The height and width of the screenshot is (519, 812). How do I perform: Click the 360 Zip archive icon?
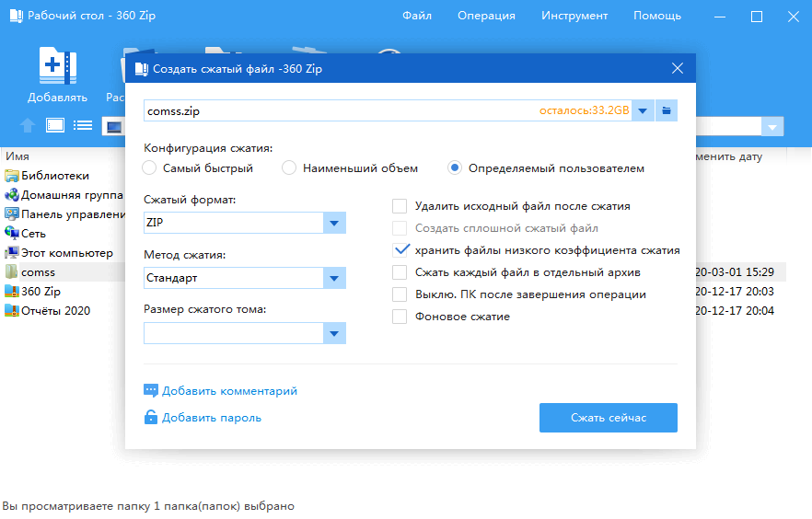[11, 292]
